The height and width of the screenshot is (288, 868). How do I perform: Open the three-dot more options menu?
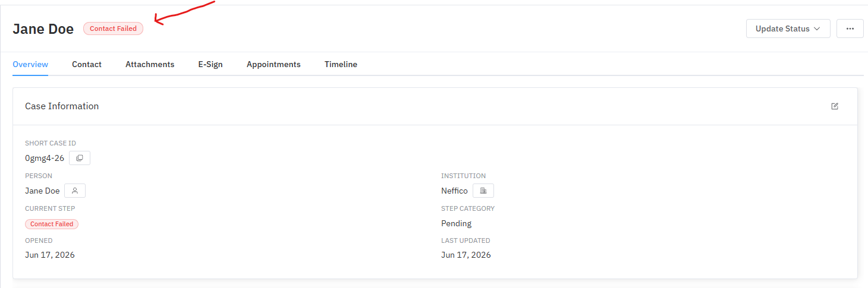click(850, 29)
